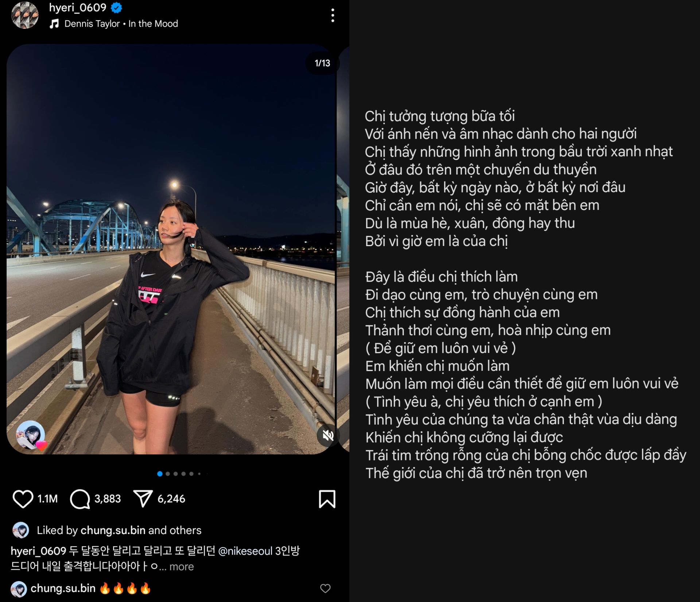Image resolution: width=700 pixels, height=602 pixels.
Task: Unmute audio using the speaker icon
Action: click(327, 435)
